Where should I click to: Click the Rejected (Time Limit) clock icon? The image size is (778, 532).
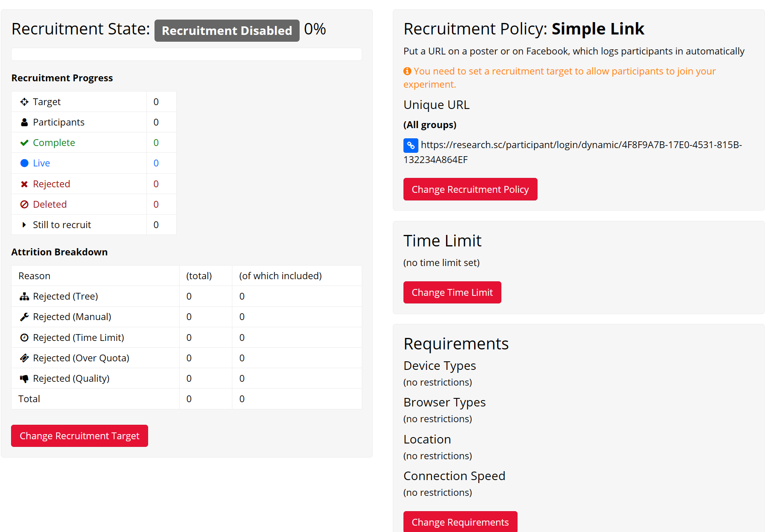24,338
